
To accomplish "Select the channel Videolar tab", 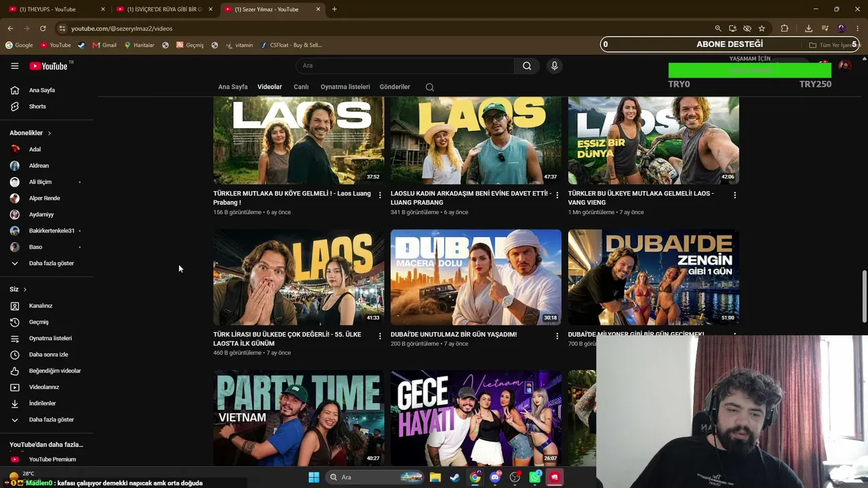I will pyautogui.click(x=269, y=87).
